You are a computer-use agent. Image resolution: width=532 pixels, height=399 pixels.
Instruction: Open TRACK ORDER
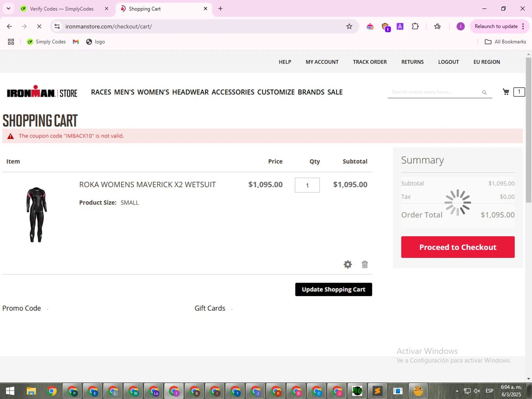pyautogui.click(x=370, y=62)
